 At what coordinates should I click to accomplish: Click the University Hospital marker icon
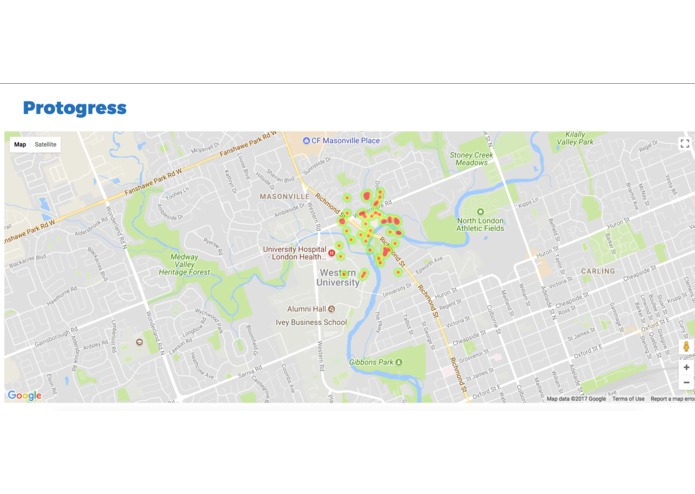point(332,253)
